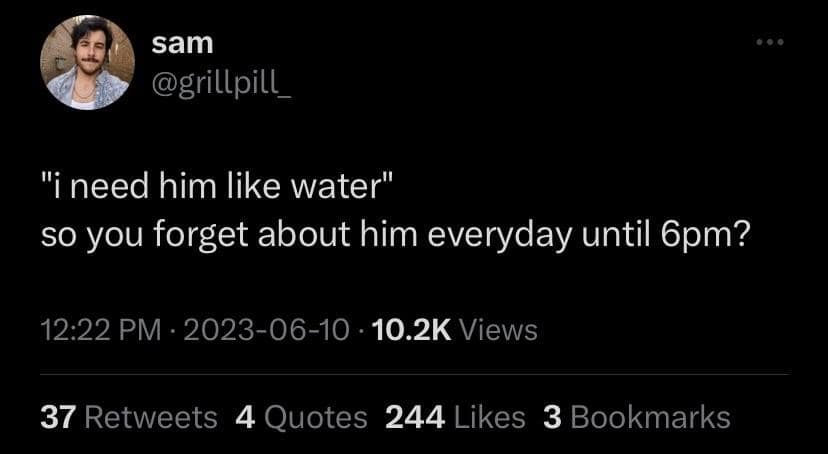
Task: Click the bold 4 quote count
Action: pos(245,416)
